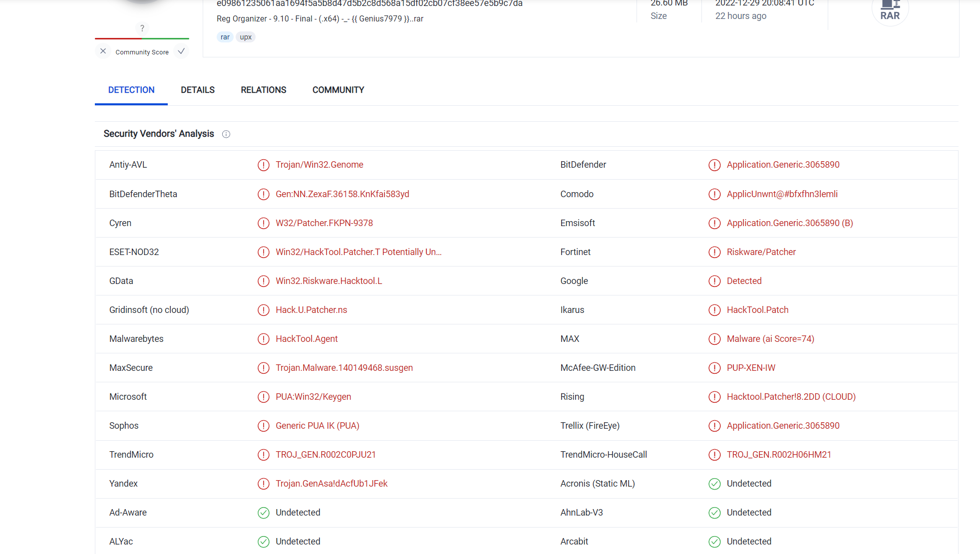The height and width of the screenshot is (554, 980).
Task: Click the RAR file type icon
Action: point(890,10)
